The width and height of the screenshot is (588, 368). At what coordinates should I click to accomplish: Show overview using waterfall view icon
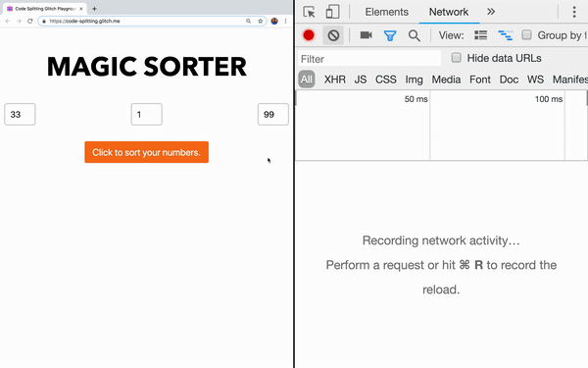(505, 35)
